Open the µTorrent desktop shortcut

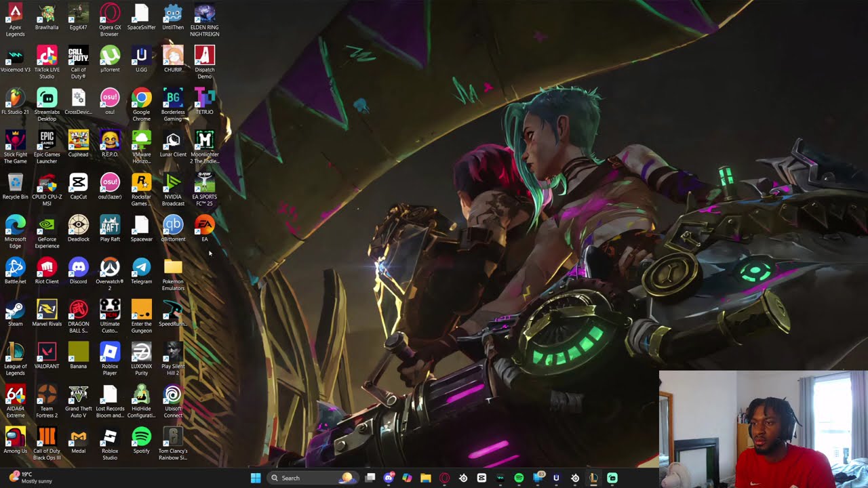(x=110, y=59)
